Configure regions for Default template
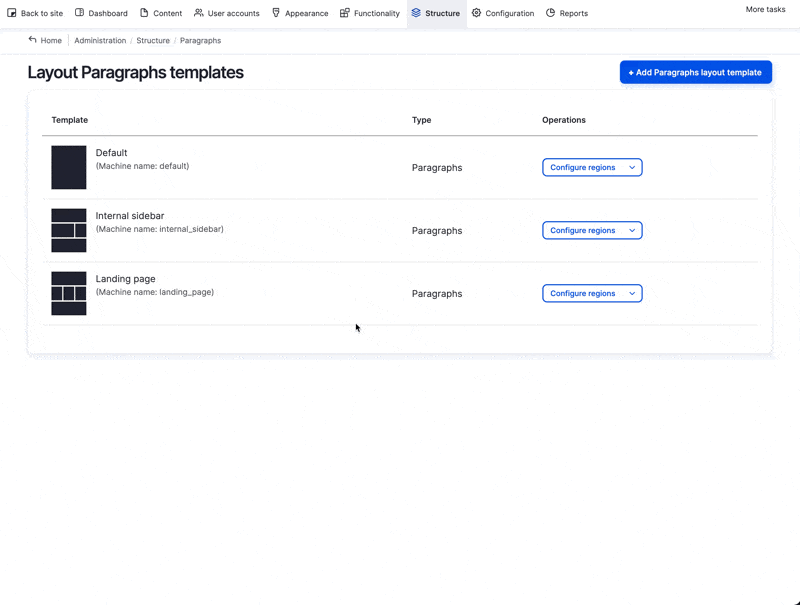800x605 pixels. tap(583, 167)
